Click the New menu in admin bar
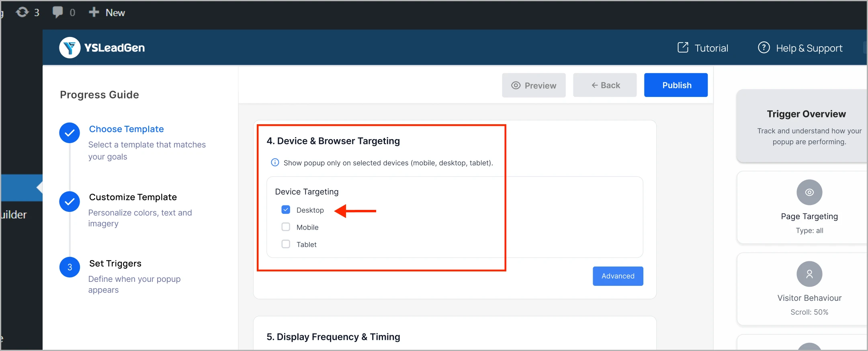 (x=107, y=12)
